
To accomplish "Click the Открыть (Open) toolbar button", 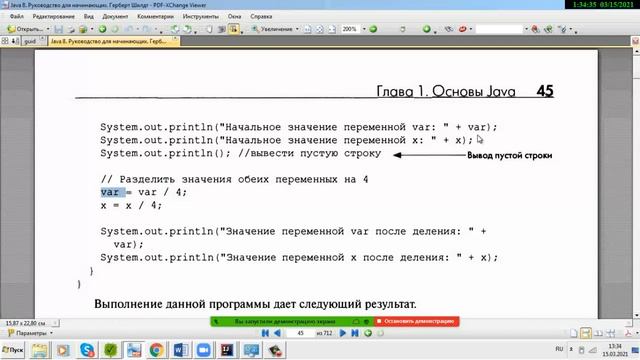I will pyautogui.click(x=25, y=29).
